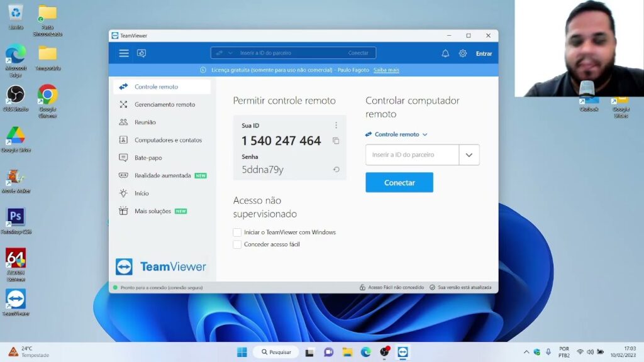Open Microsoft Edge on the taskbar

365,352
